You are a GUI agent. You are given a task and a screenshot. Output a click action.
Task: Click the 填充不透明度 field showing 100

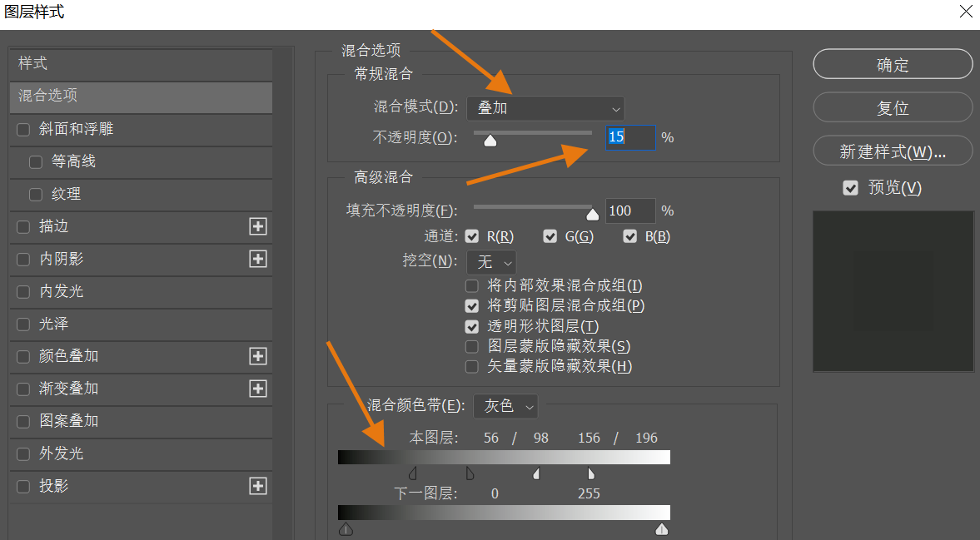click(630, 211)
